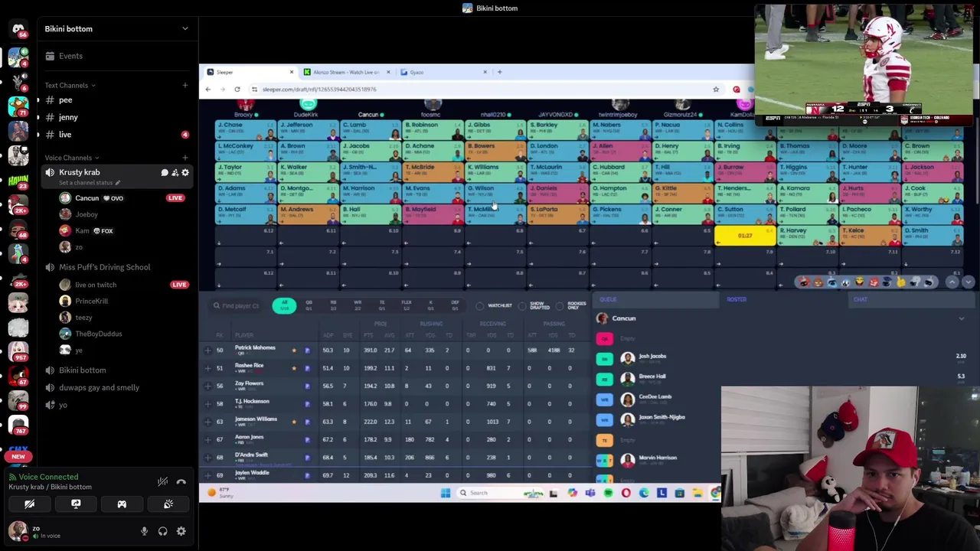Open Discord user settings gear
The image size is (980, 551).
pyautogui.click(x=181, y=531)
